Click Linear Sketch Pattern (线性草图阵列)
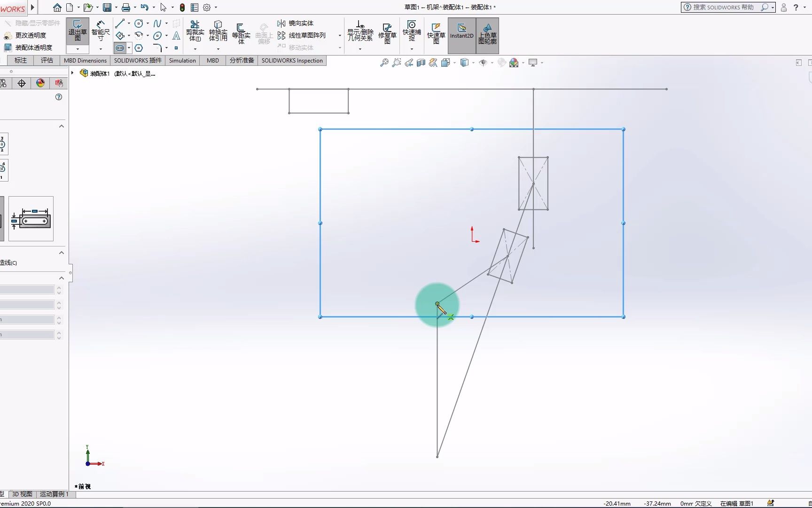The height and width of the screenshot is (508, 812). point(302,35)
